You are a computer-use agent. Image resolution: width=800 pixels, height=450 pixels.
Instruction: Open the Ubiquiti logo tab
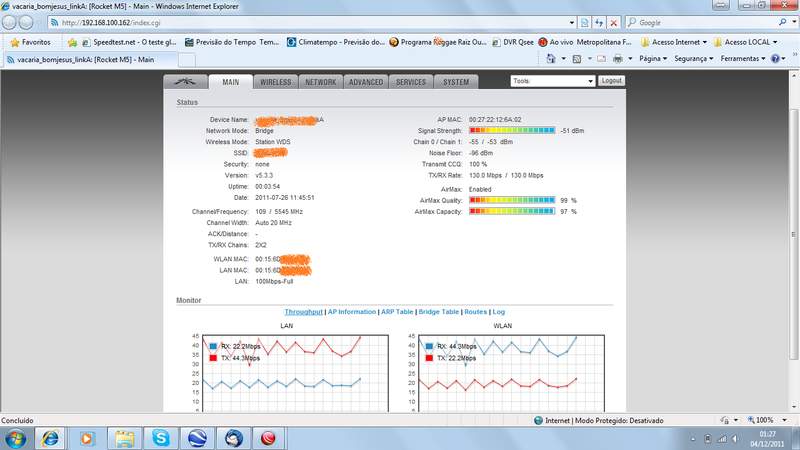[186, 82]
